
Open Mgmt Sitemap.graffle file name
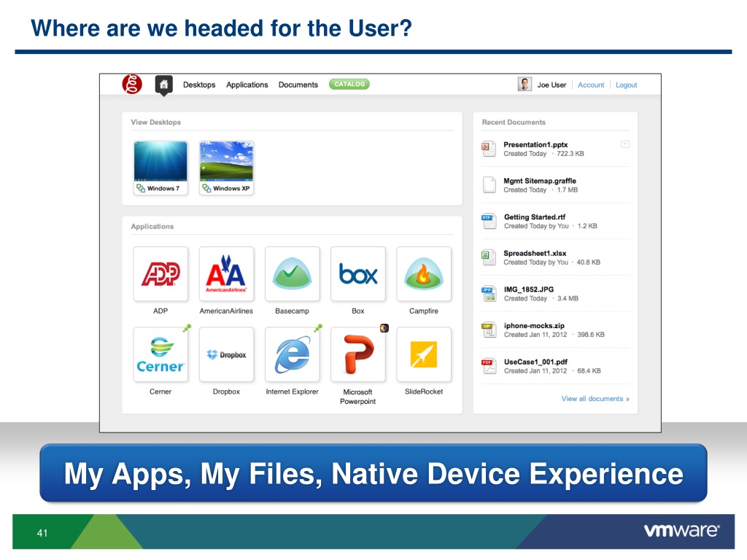(x=540, y=181)
